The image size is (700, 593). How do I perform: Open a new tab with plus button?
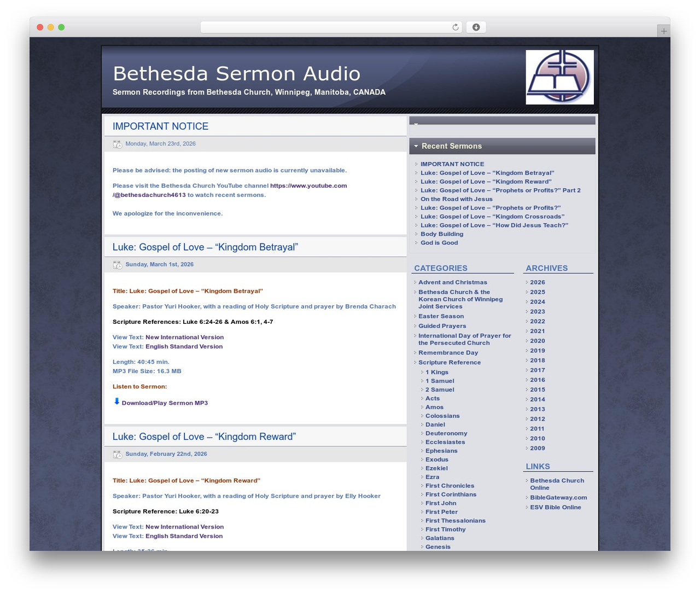pos(663,31)
